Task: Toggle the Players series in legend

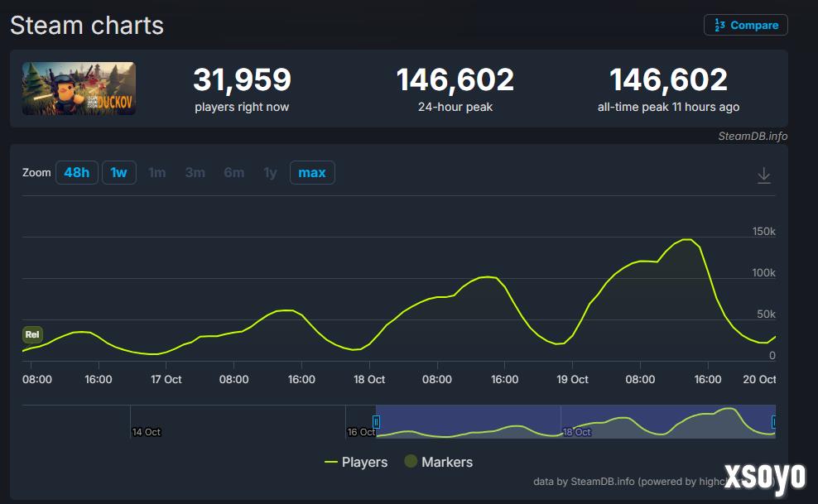Action: tap(356, 462)
